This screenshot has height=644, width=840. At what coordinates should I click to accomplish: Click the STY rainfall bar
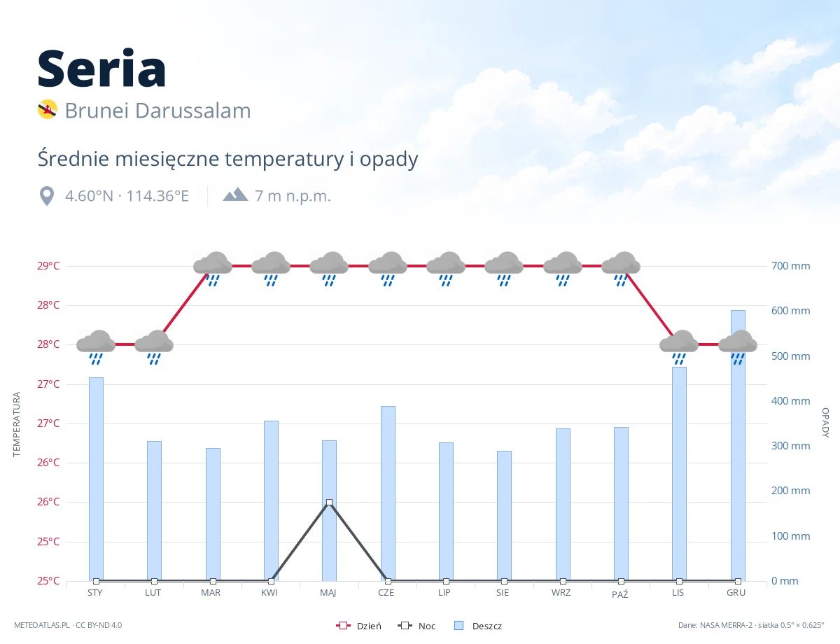(96, 479)
